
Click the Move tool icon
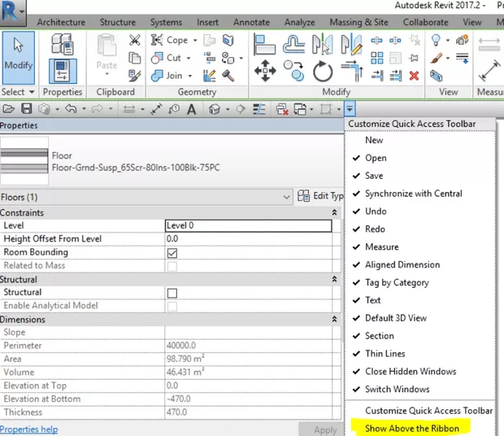[265, 72]
